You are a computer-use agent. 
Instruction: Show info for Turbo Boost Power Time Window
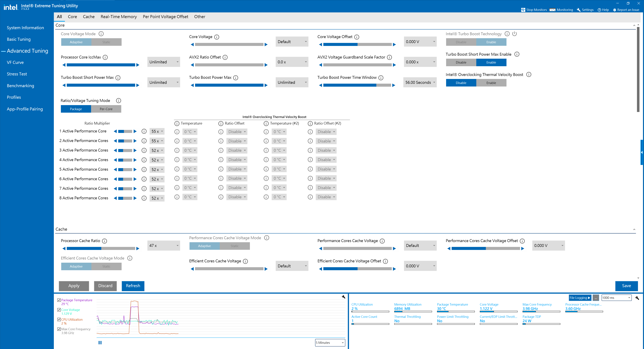tap(381, 78)
